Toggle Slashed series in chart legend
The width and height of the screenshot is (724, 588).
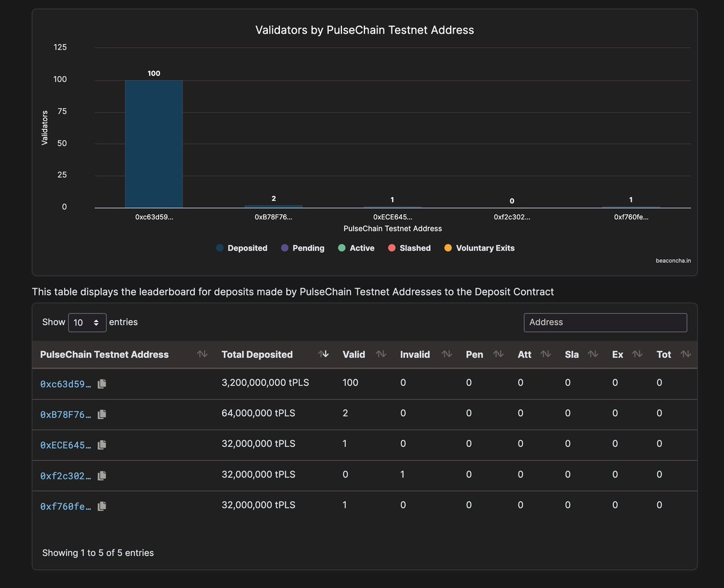409,248
